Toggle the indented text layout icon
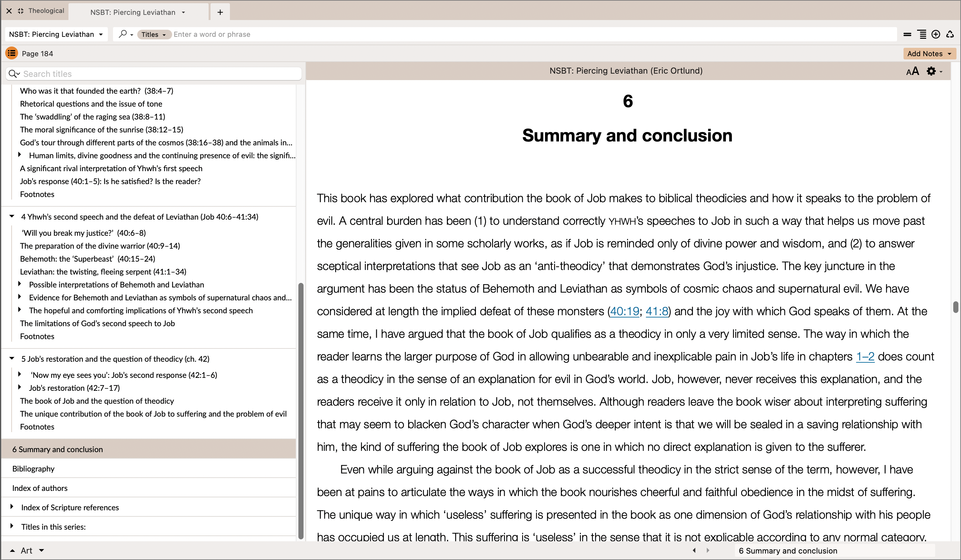961x560 pixels. point(921,34)
